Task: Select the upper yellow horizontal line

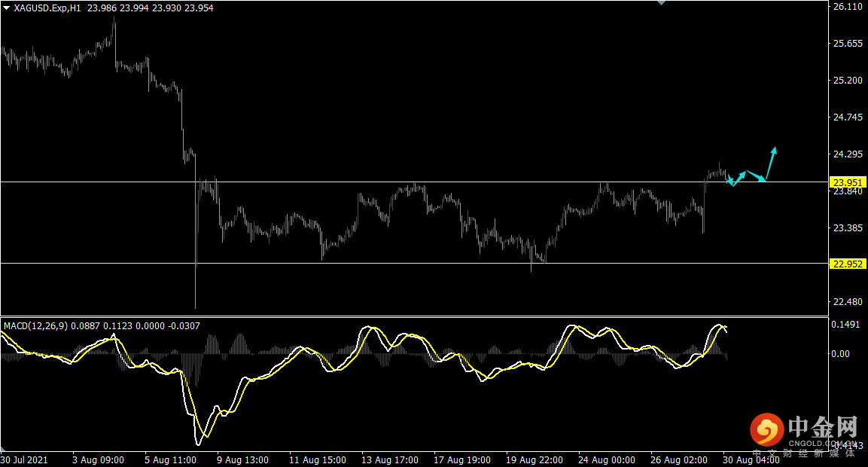Action: 414,182
